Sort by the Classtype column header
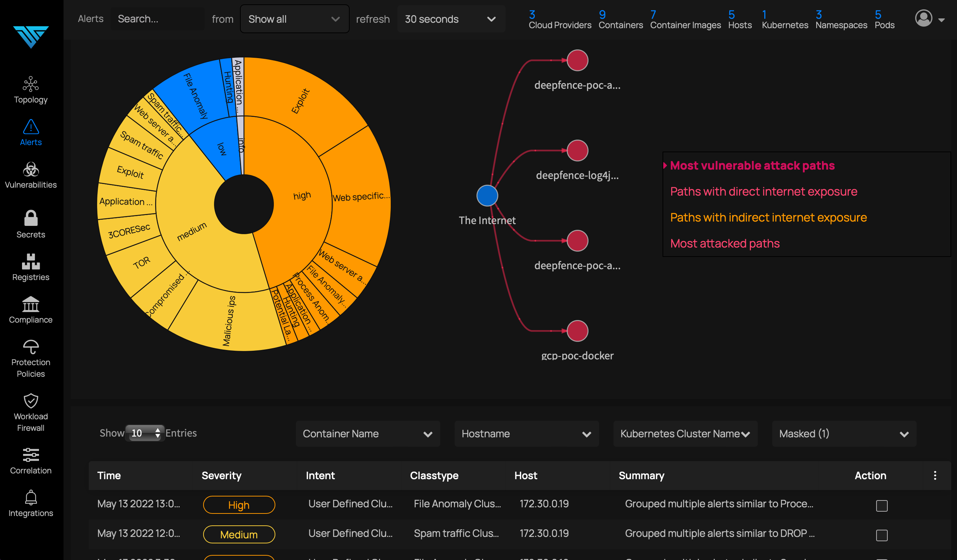Image resolution: width=957 pixels, height=560 pixels. (434, 475)
